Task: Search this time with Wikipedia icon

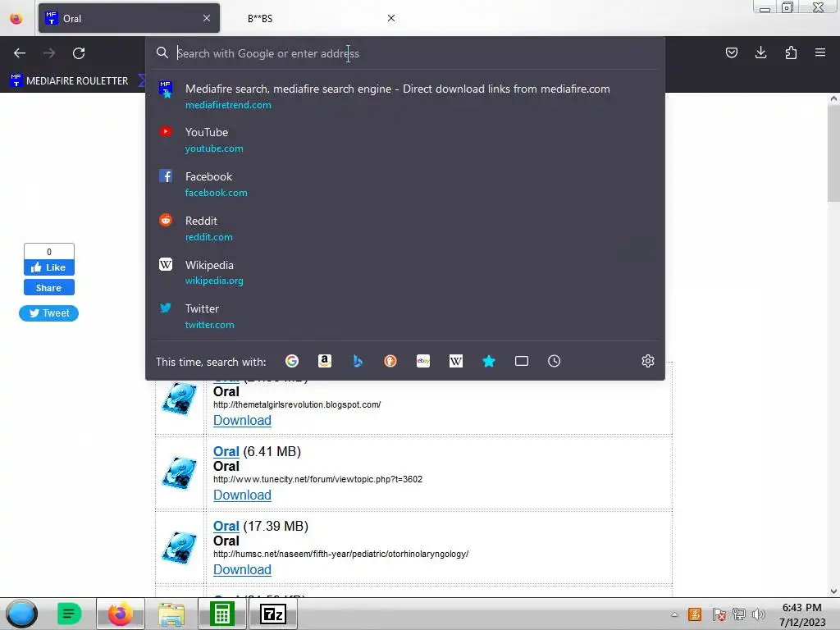Action: 456,361
